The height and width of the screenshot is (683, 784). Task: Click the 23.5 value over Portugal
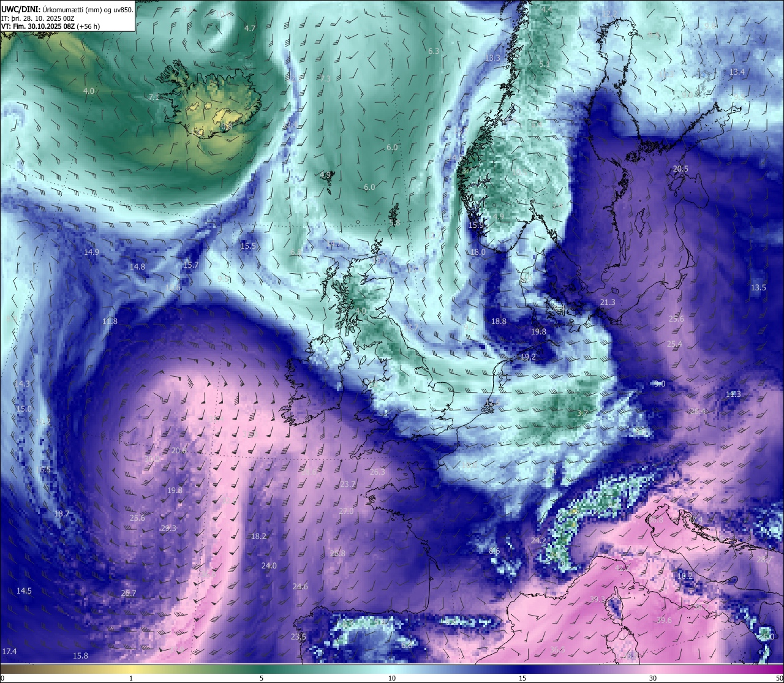point(298,637)
